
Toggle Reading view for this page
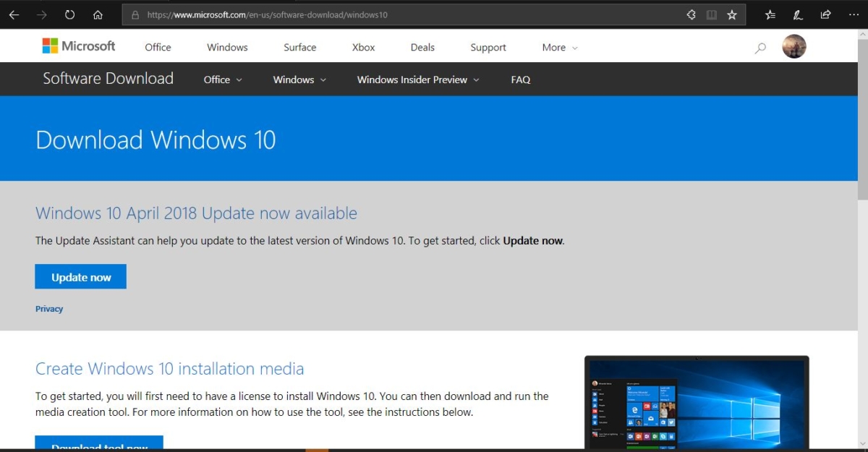tap(712, 14)
